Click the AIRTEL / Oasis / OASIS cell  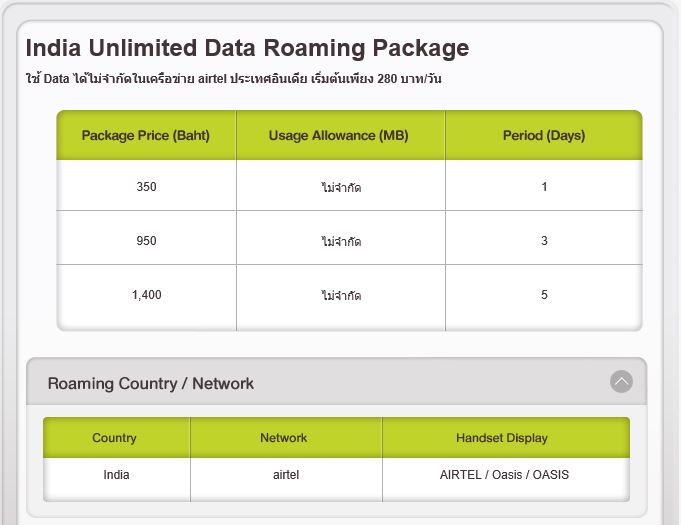[504, 474]
